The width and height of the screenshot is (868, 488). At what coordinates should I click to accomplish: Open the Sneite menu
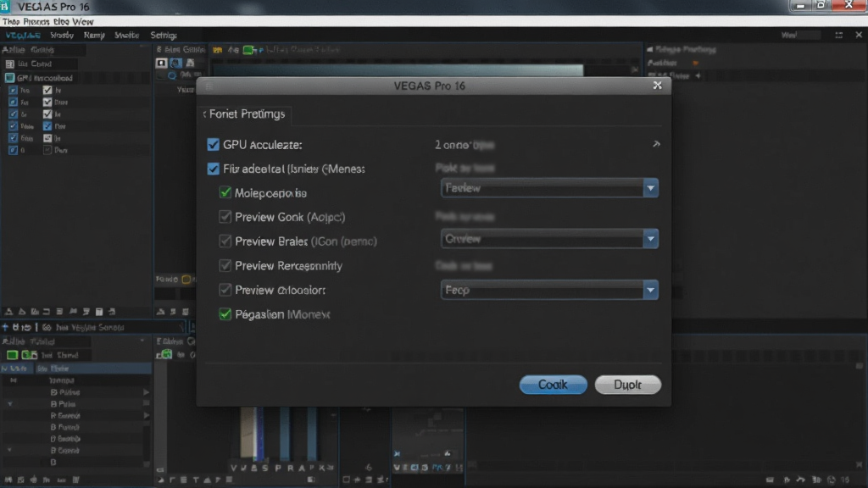coord(127,35)
